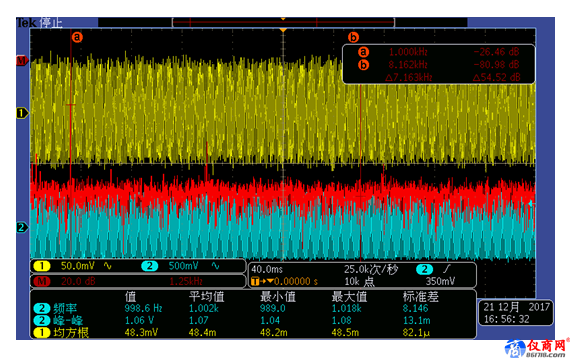Click cursor b marker at top
The width and height of the screenshot is (573, 361).
coord(353,37)
